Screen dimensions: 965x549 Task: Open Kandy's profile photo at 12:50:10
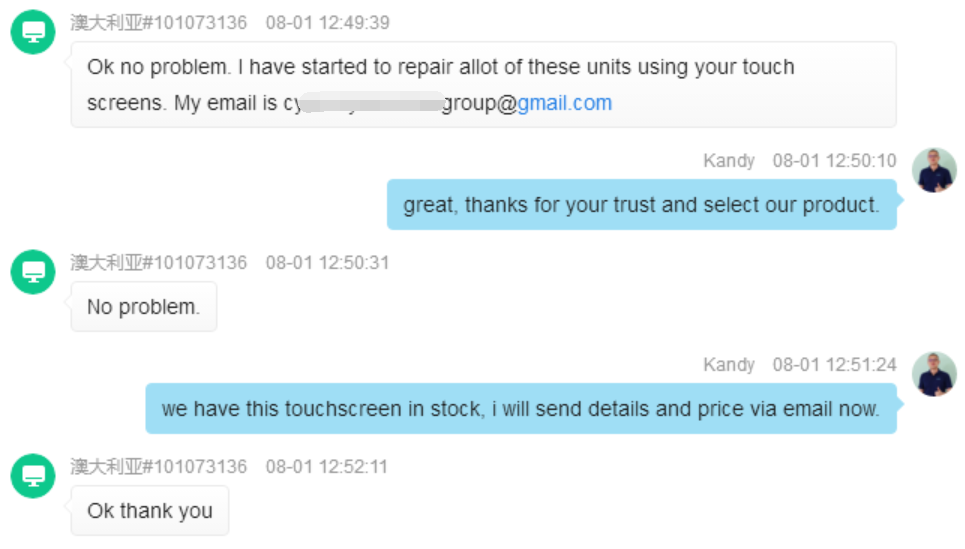click(934, 170)
